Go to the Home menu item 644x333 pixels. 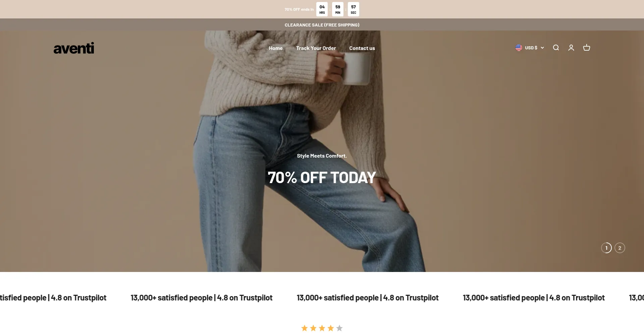pos(276,48)
